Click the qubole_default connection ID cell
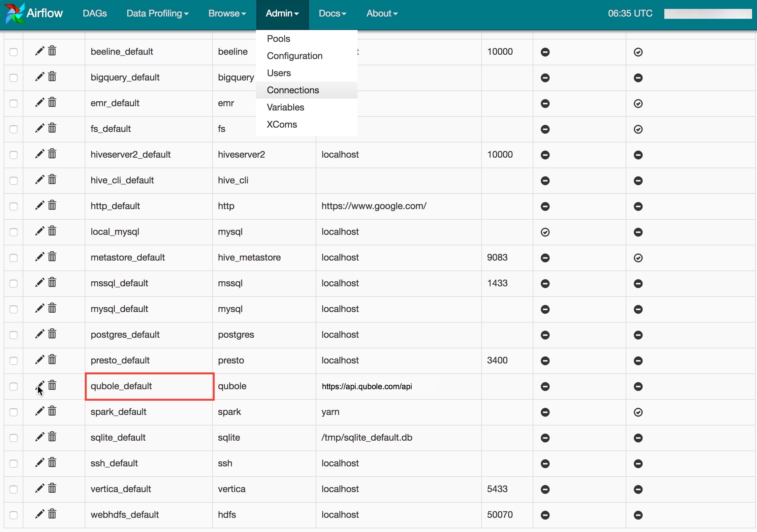Screen dimensions: 757x532 [149, 386]
